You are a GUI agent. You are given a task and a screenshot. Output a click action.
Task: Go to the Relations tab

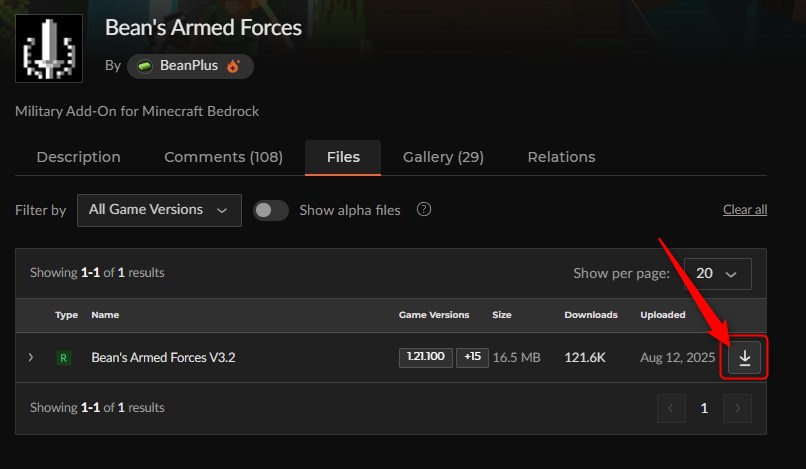point(561,157)
